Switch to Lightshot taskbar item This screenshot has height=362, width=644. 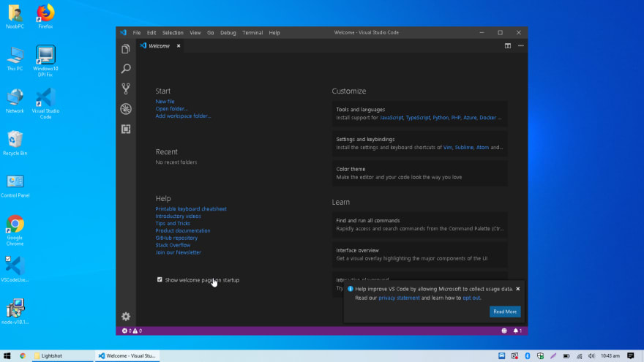[x=62, y=356]
